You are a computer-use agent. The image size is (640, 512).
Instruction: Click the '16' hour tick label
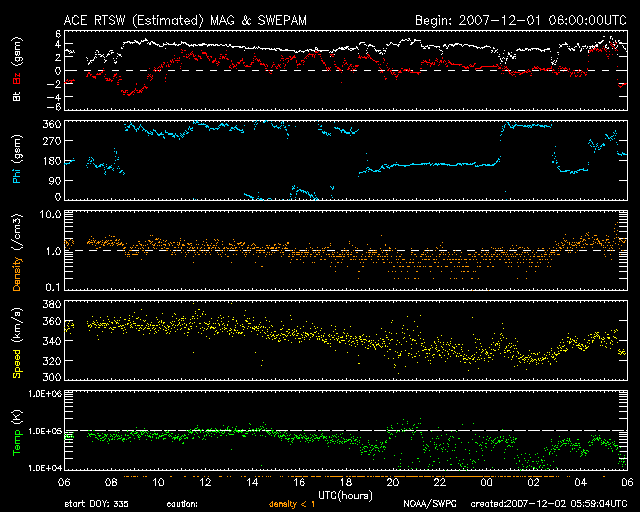pos(299,482)
